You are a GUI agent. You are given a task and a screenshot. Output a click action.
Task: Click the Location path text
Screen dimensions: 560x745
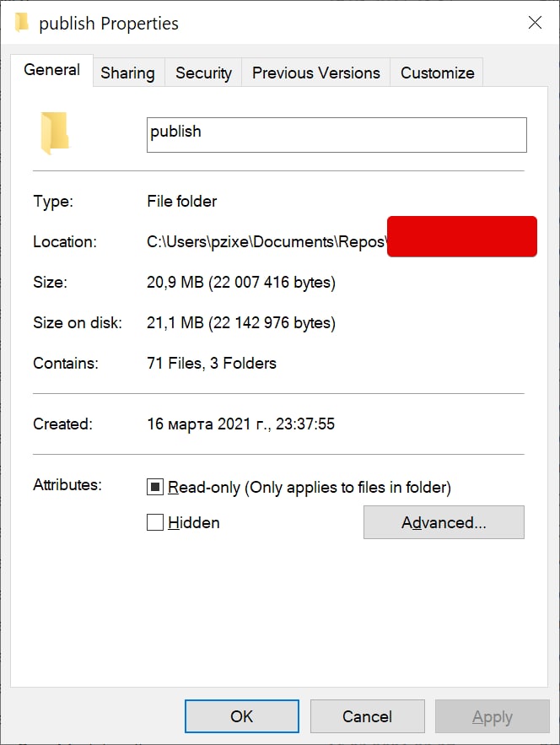pyautogui.click(x=267, y=242)
